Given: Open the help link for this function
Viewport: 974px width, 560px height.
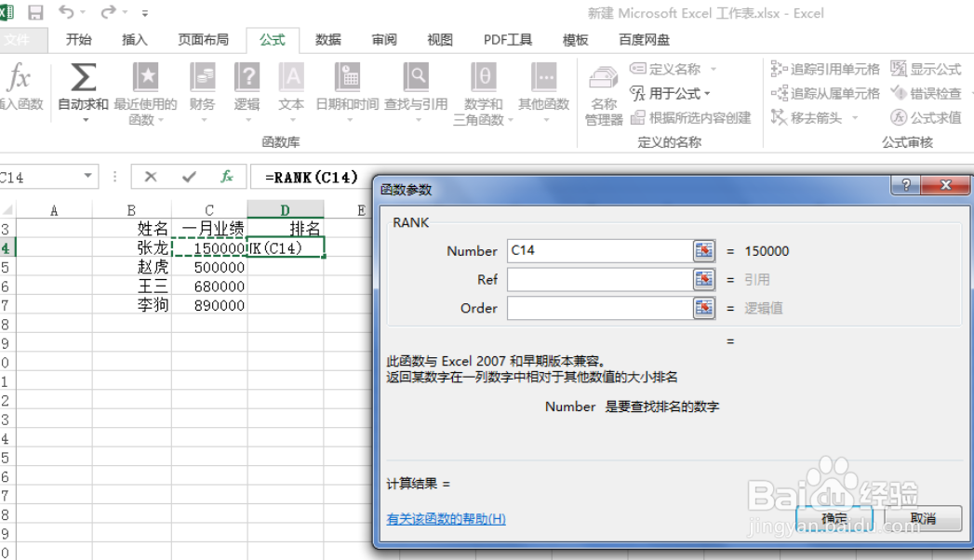Looking at the screenshot, I should [446, 519].
